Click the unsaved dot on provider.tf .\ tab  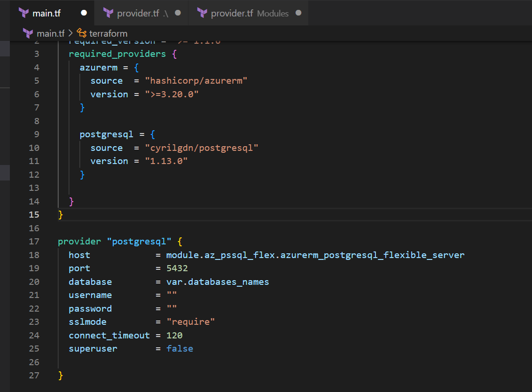tap(178, 13)
